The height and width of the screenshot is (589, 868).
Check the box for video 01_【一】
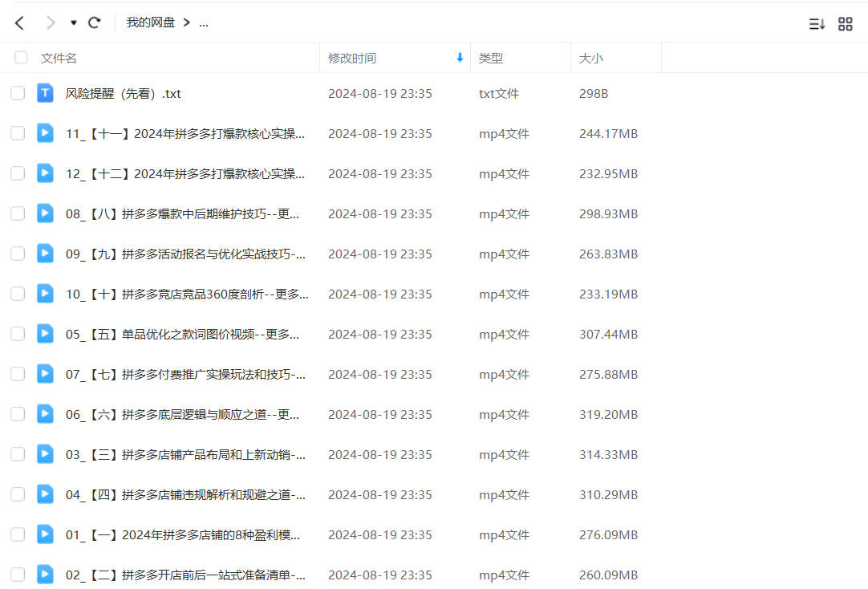click(x=18, y=534)
